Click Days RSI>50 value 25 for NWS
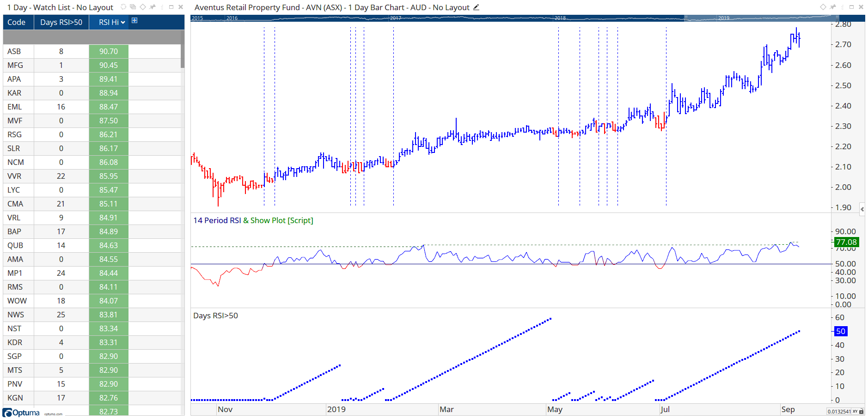Viewport: 868px width, 419px height. point(61,315)
